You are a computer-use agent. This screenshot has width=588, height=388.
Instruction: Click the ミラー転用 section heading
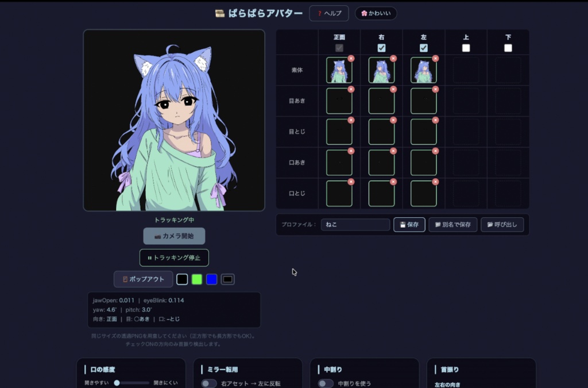click(222, 370)
